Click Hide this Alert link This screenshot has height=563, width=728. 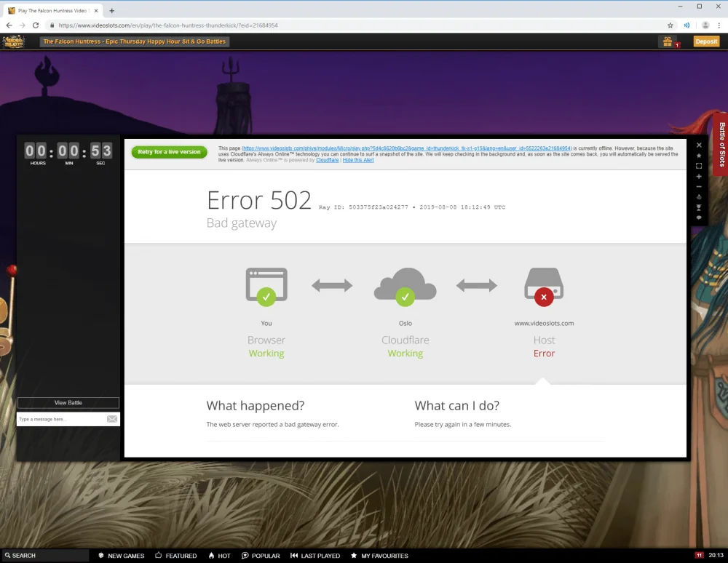click(358, 160)
